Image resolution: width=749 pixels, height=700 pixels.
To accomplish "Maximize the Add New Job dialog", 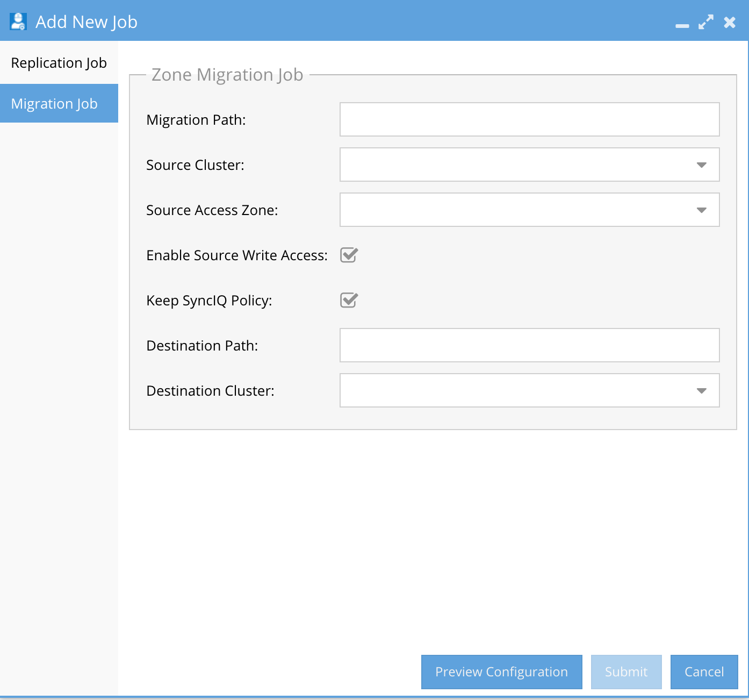I will (705, 22).
